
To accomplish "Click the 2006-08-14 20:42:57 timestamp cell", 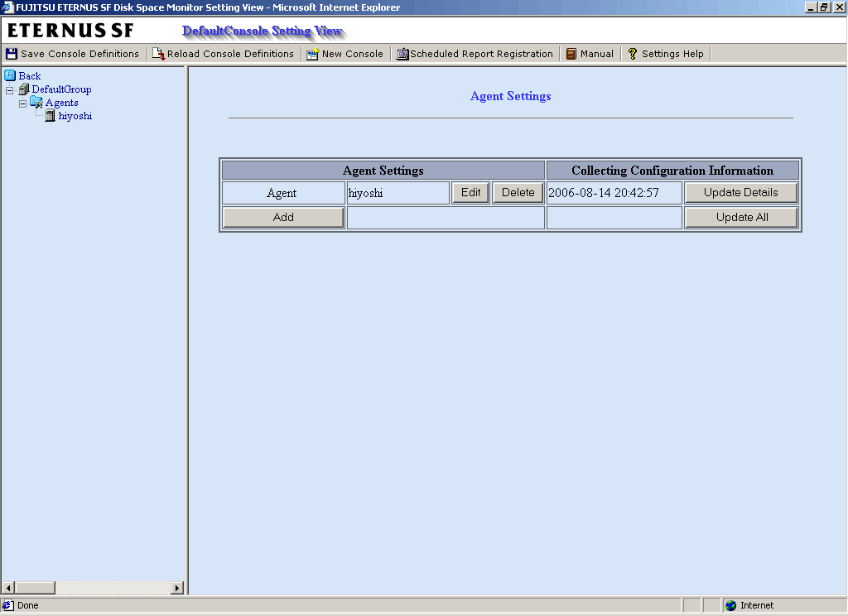I will (614, 193).
